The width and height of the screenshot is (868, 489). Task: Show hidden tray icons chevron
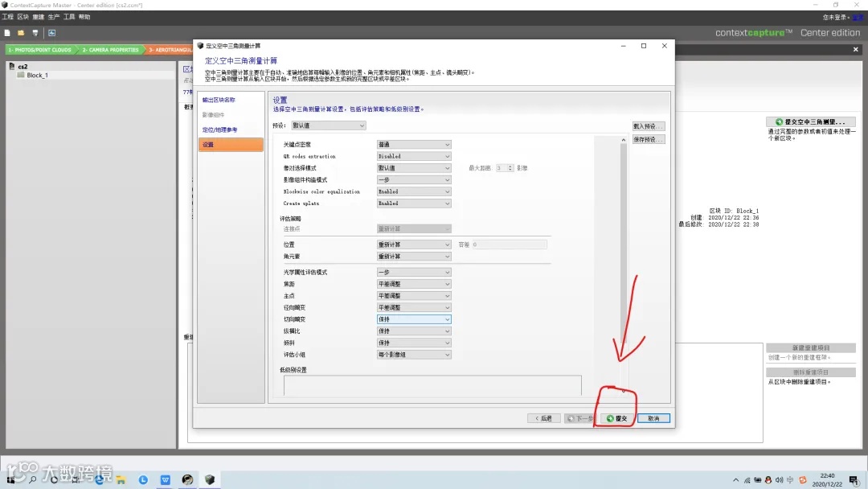click(735, 481)
